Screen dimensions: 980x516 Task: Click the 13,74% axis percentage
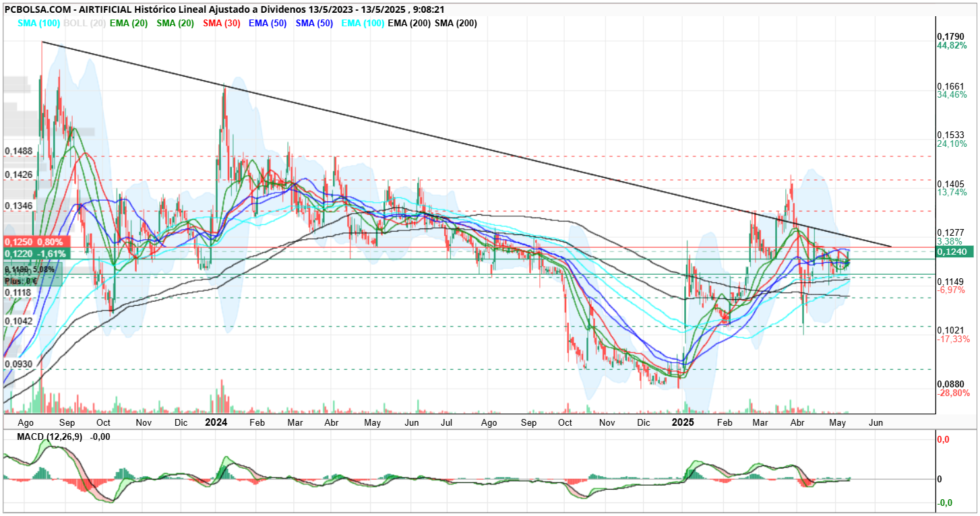[x=952, y=192]
